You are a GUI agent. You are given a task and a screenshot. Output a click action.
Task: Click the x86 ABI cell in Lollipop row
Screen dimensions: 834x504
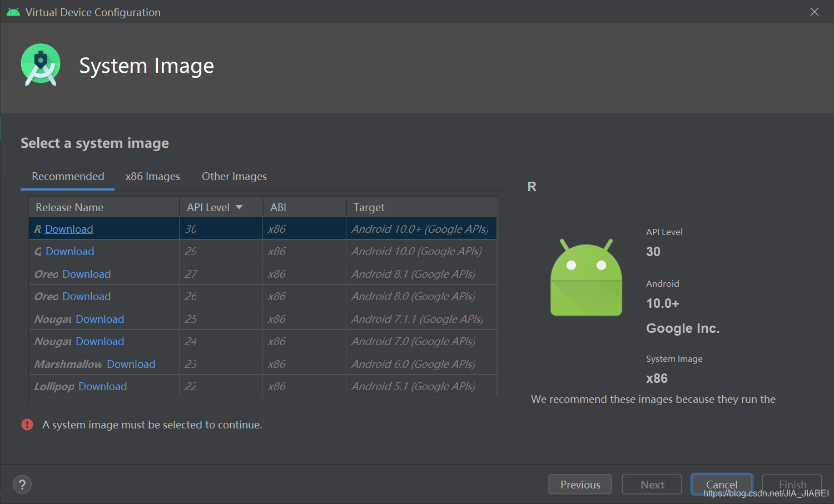[x=305, y=386]
